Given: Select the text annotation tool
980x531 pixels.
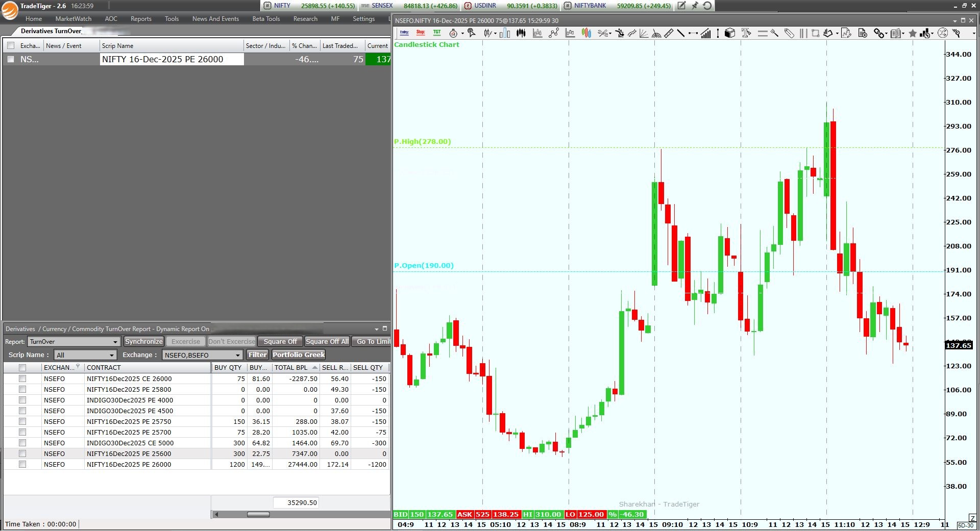Looking at the screenshot, I should click(x=746, y=33).
